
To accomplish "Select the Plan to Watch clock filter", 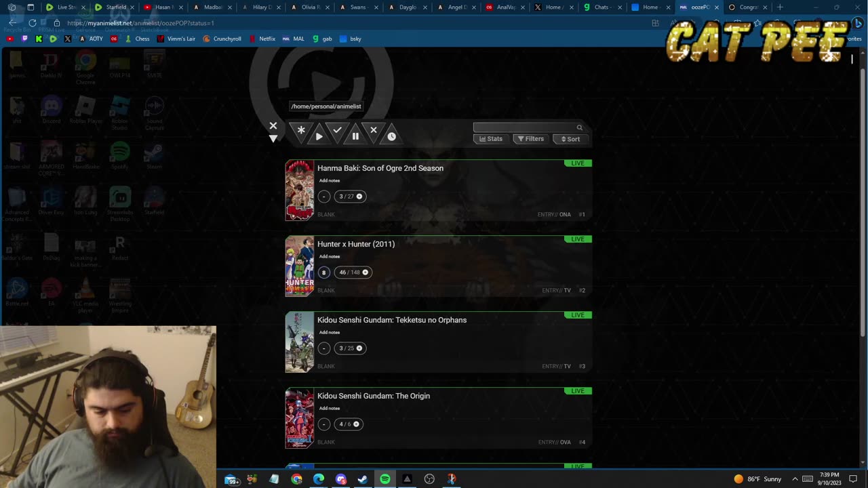I will [391, 136].
